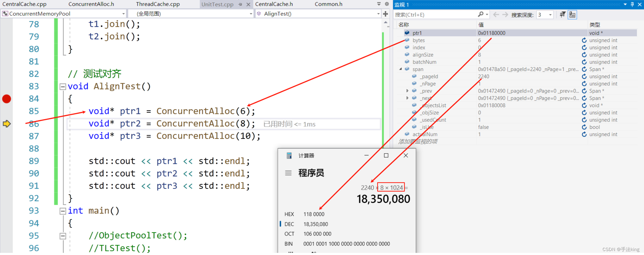The width and height of the screenshot is (644, 255).
Task: Collapse the AlignTest() function block
Action: click(63, 87)
